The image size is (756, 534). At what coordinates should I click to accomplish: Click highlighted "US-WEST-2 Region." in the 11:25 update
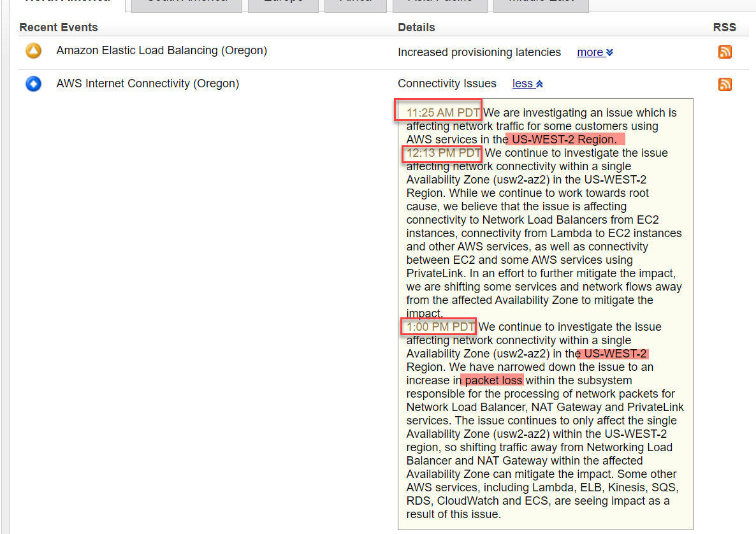point(565,140)
